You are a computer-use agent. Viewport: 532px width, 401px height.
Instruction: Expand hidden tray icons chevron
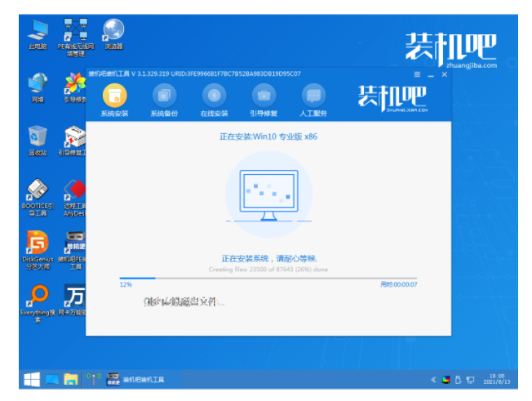(433, 380)
